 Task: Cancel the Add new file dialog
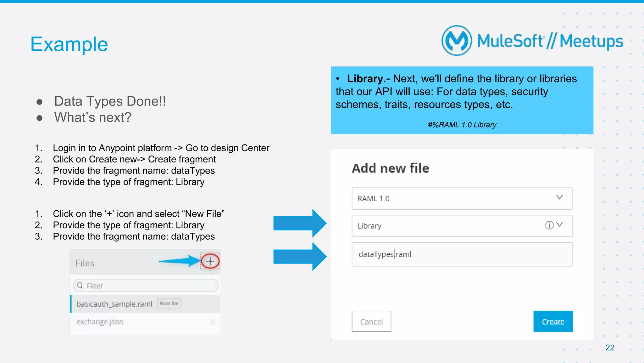[371, 321]
